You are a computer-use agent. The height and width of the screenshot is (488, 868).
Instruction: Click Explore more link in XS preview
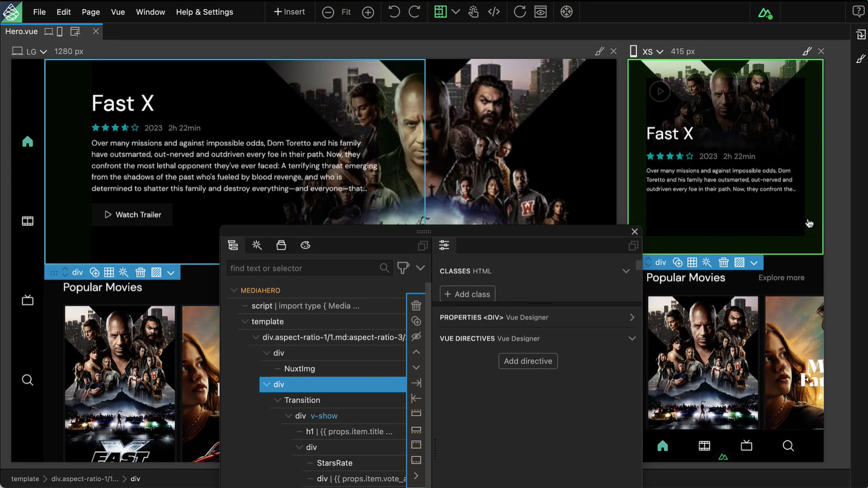(781, 278)
